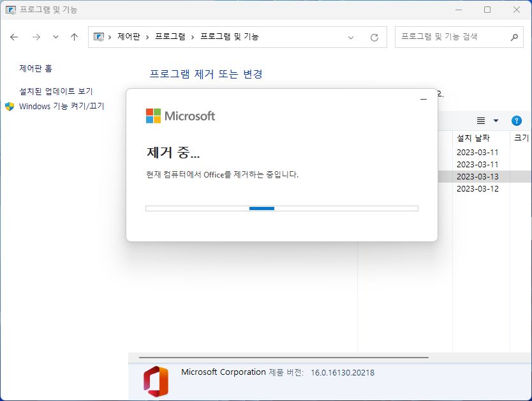
Task: Click the Office removal progress bar
Action: tap(282, 208)
